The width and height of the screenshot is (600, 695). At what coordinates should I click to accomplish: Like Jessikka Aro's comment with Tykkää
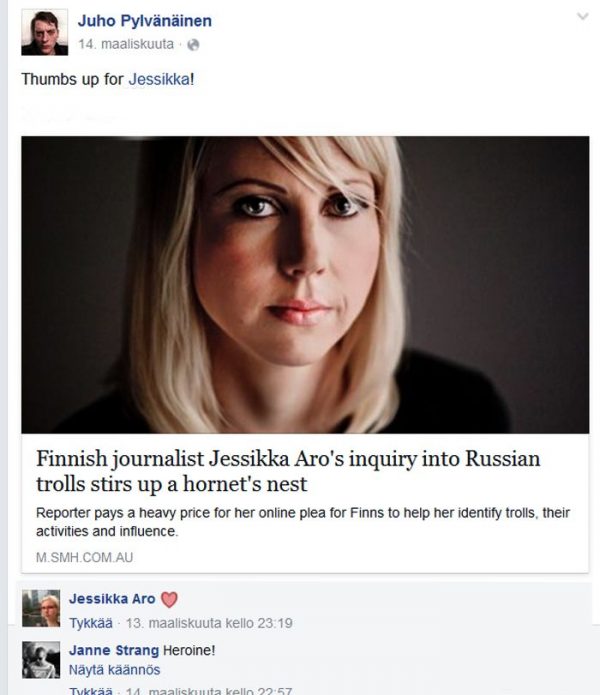click(91, 623)
